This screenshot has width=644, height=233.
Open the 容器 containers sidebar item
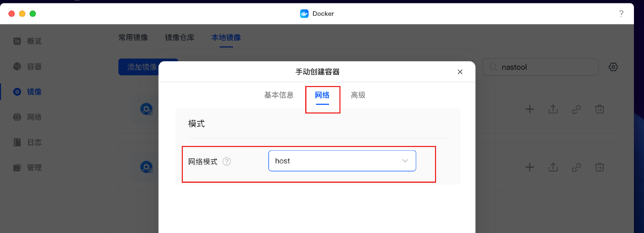(x=28, y=67)
